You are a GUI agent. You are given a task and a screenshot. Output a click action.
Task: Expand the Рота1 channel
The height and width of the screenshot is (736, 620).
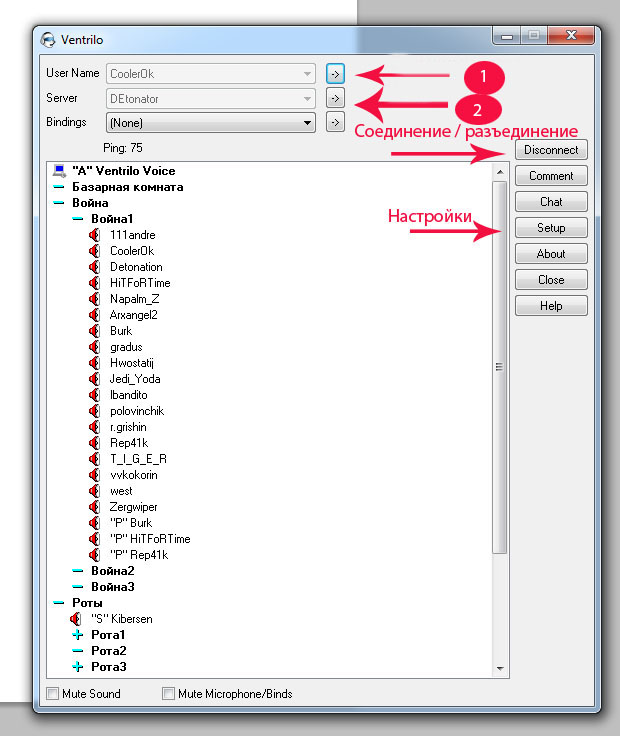[78, 635]
